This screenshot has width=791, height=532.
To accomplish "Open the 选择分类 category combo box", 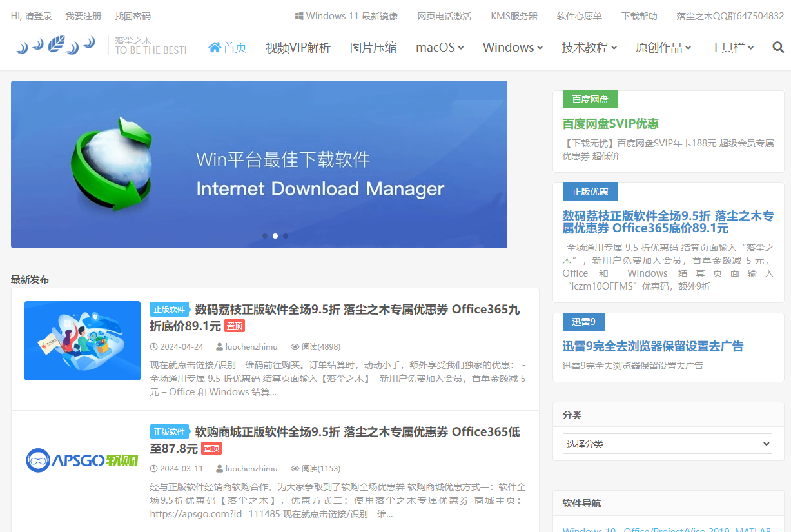I will tap(667, 444).
